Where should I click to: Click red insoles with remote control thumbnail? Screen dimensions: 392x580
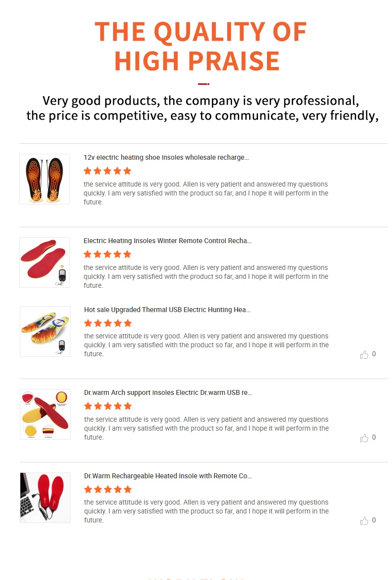tap(45, 262)
